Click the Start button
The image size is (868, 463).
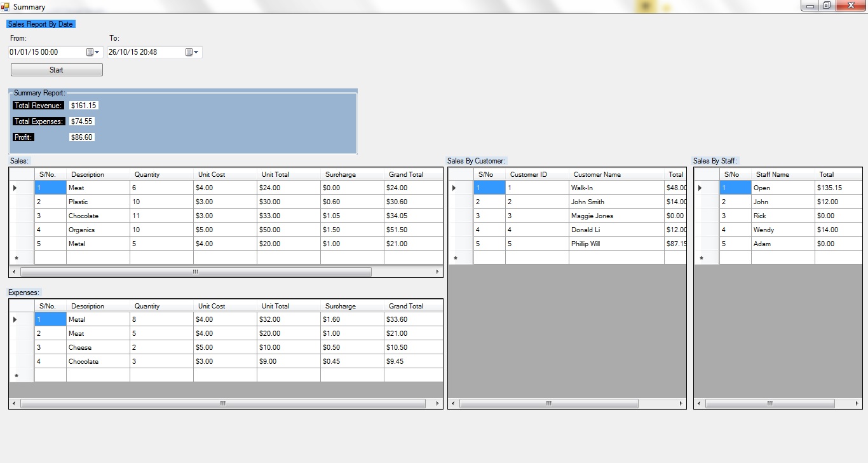(x=57, y=70)
